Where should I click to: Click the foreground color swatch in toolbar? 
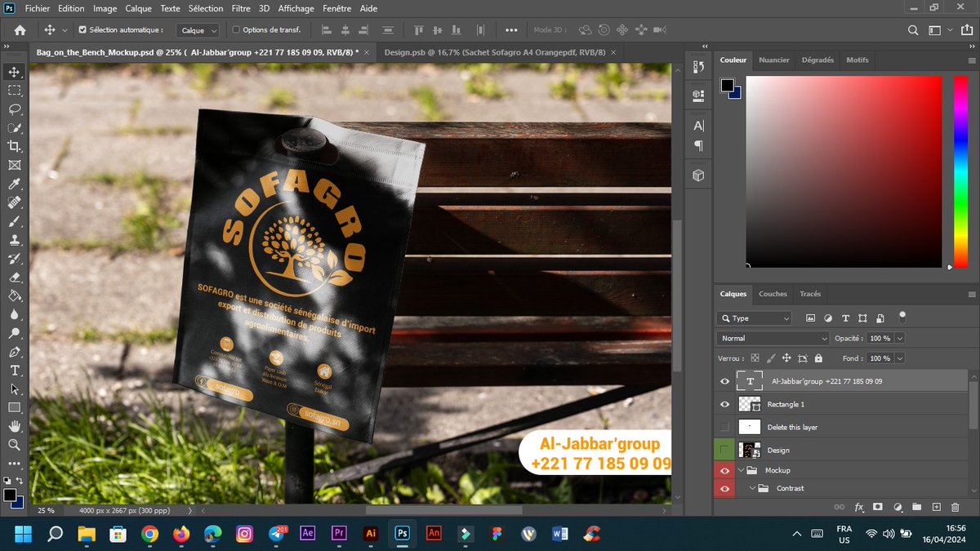(x=10, y=495)
